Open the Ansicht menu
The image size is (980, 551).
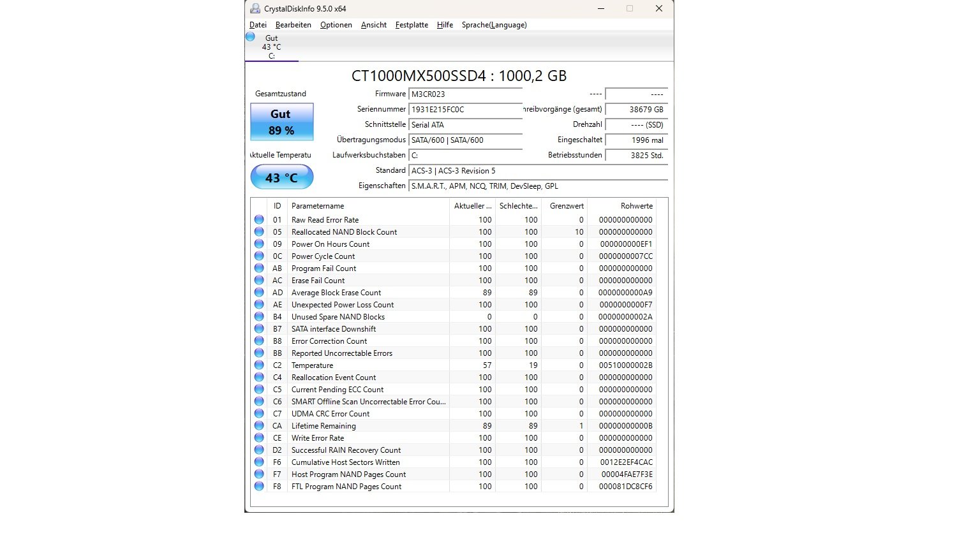pyautogui.click(x=374, y=25)
